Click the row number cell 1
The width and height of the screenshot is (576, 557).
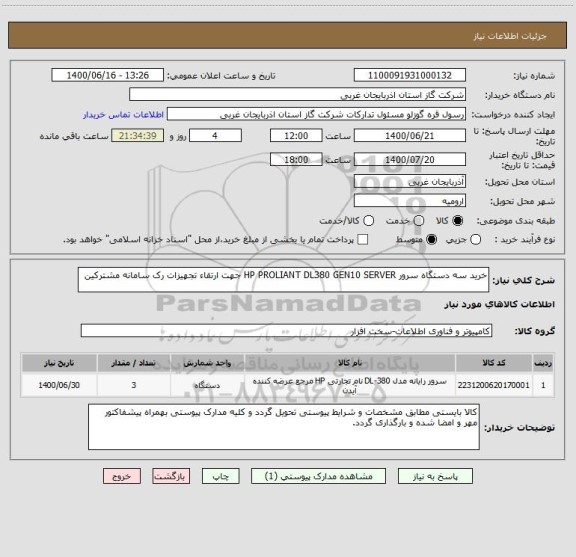(543, 385)
